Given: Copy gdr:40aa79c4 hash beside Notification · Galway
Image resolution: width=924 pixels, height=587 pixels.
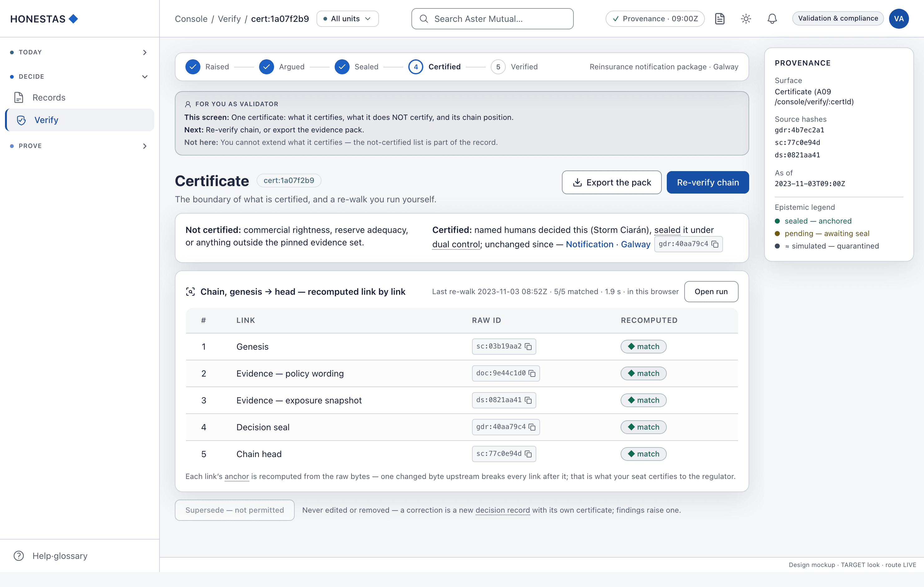Looking at the screenshot, I should coord(715,244).
